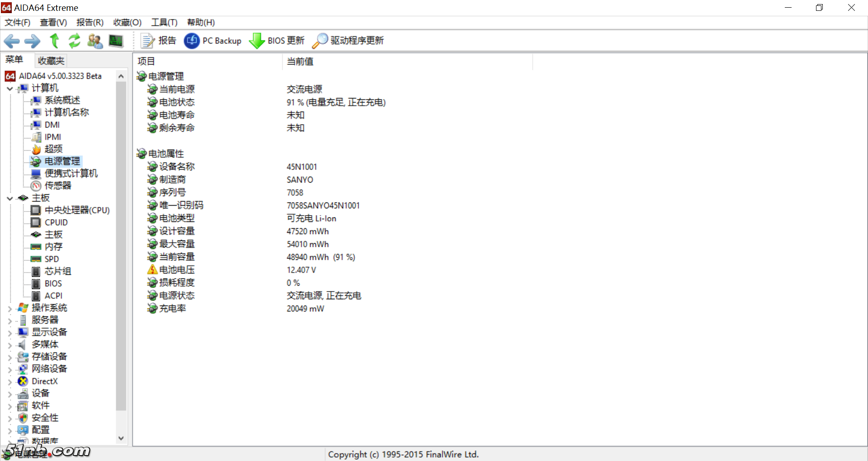This screenshot has width=868, height=461.
Task: Expand the 操作系统 tree node
Action: [x=9, y=309]
